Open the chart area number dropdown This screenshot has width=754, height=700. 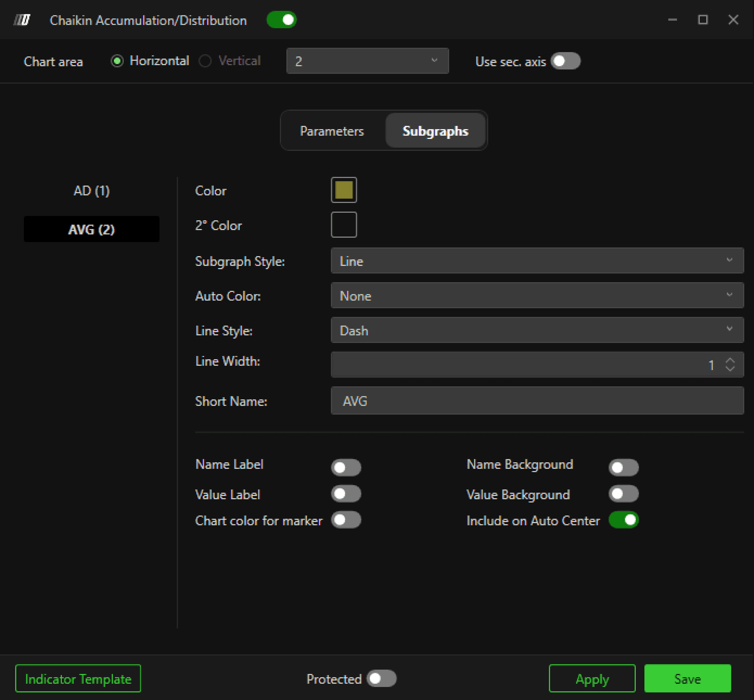(367, 61)
